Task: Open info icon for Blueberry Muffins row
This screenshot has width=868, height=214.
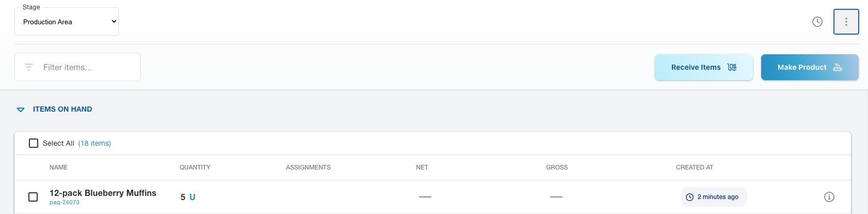Action: click(829, 197)
